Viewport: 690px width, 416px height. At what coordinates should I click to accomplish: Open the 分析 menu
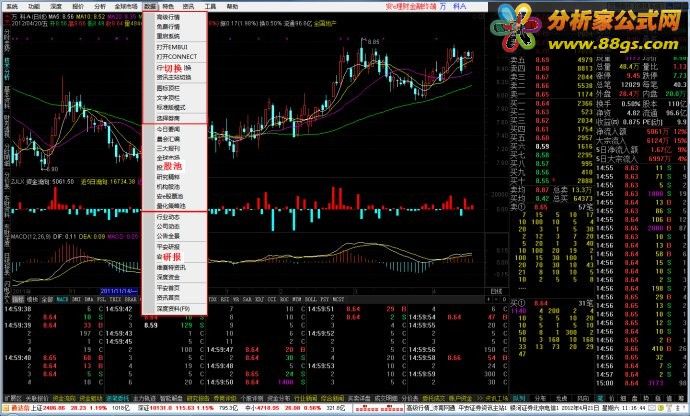[100, 7]
